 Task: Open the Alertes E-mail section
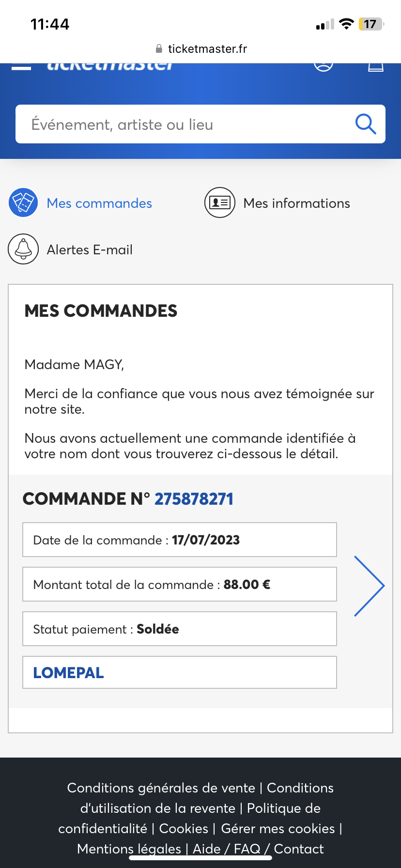tap(90, 250)
